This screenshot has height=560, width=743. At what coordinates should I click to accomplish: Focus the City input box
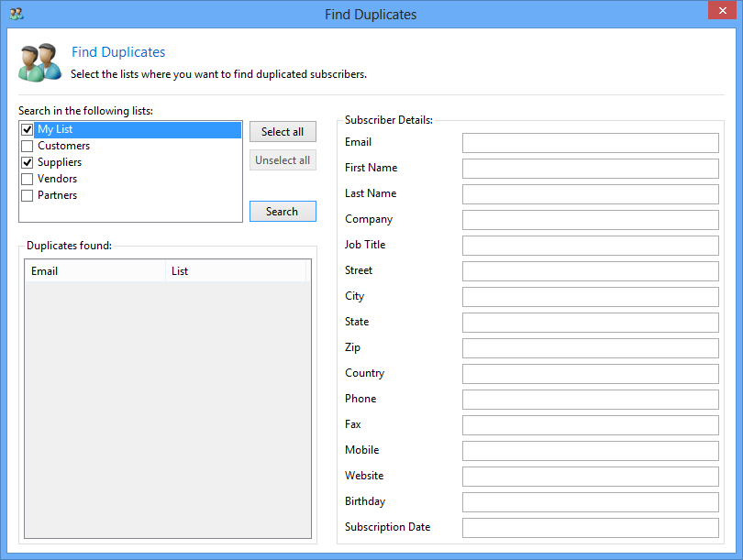(x=590, y=297)
